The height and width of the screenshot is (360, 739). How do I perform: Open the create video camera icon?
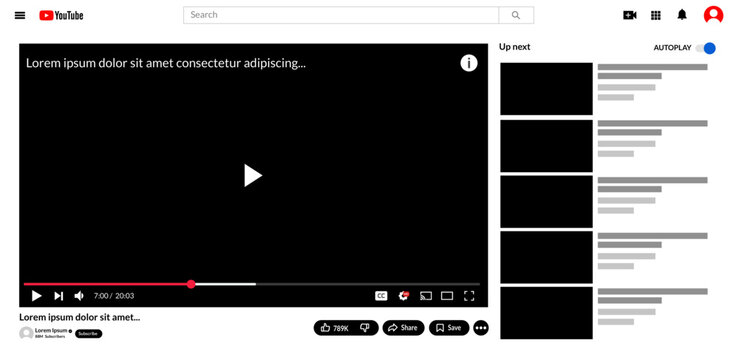click(x=630, y=15)
